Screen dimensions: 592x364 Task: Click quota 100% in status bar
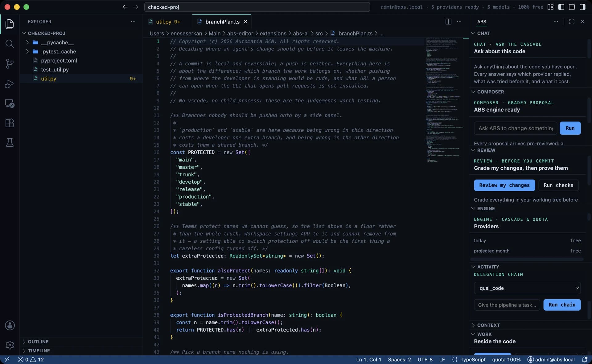506,359
